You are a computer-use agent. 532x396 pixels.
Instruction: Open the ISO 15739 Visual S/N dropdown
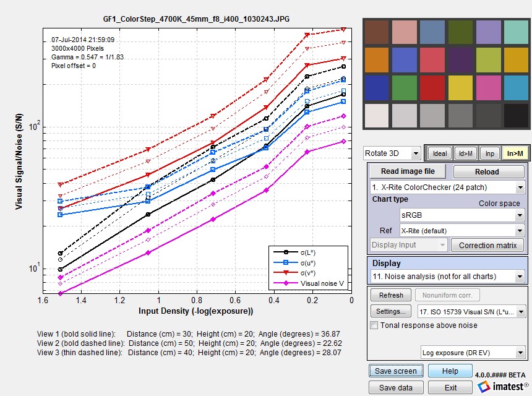pos(471,312)
